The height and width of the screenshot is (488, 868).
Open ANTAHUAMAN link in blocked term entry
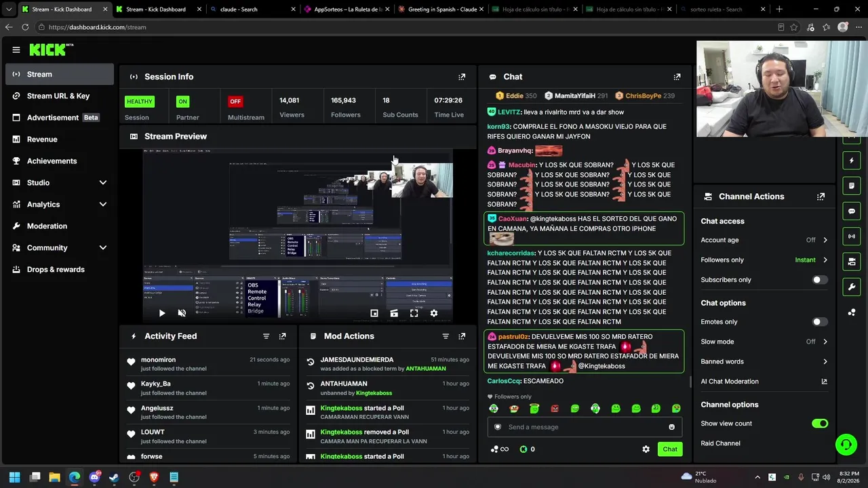click(x=426, y=369)
